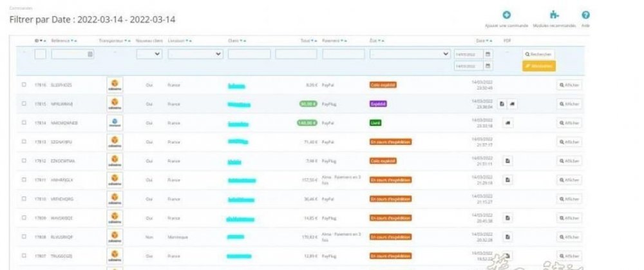Sort by ID column arrows

(x=44, y=41)
